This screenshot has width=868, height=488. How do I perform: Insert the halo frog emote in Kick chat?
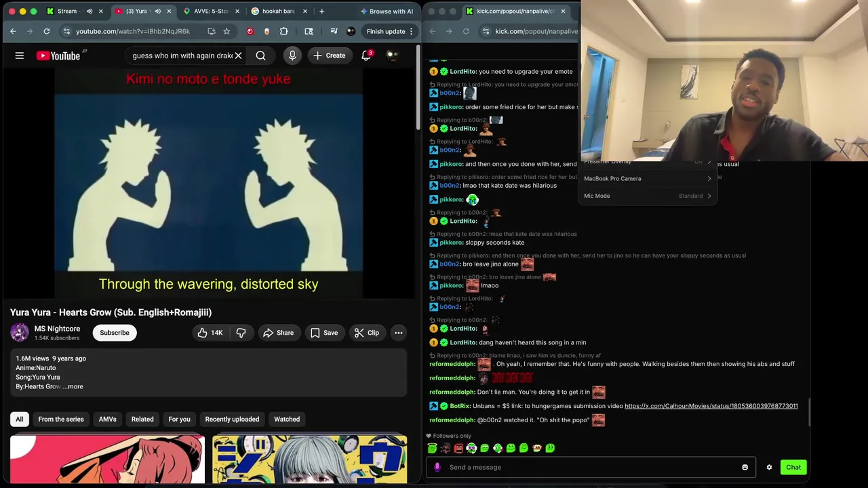432,448
